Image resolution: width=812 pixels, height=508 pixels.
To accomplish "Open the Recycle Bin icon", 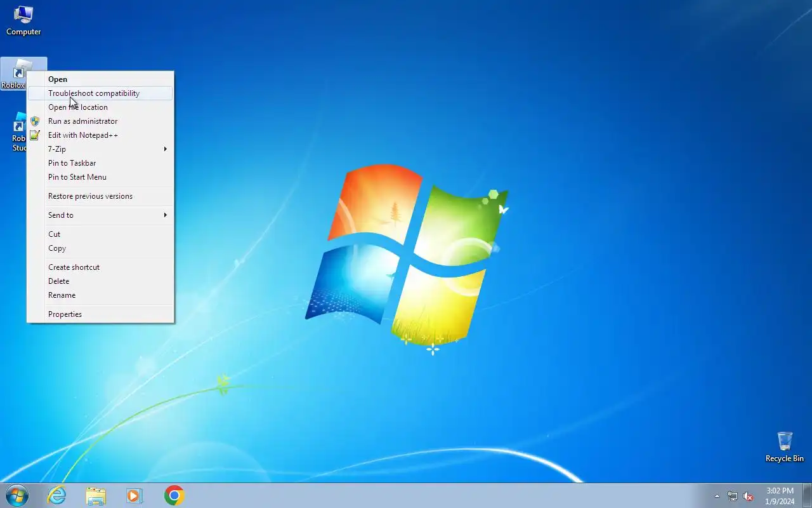I will [x=784, y=447].
